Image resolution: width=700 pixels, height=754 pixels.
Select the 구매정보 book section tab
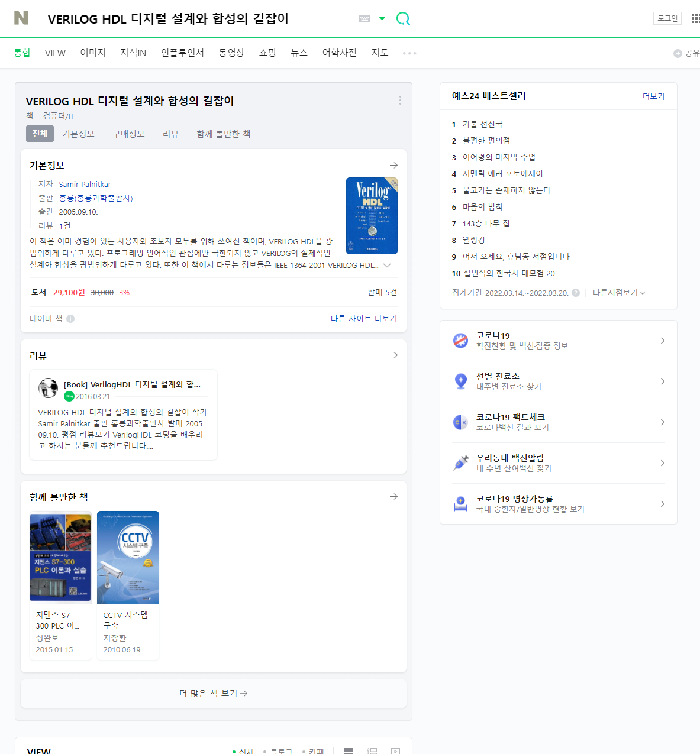128,134
